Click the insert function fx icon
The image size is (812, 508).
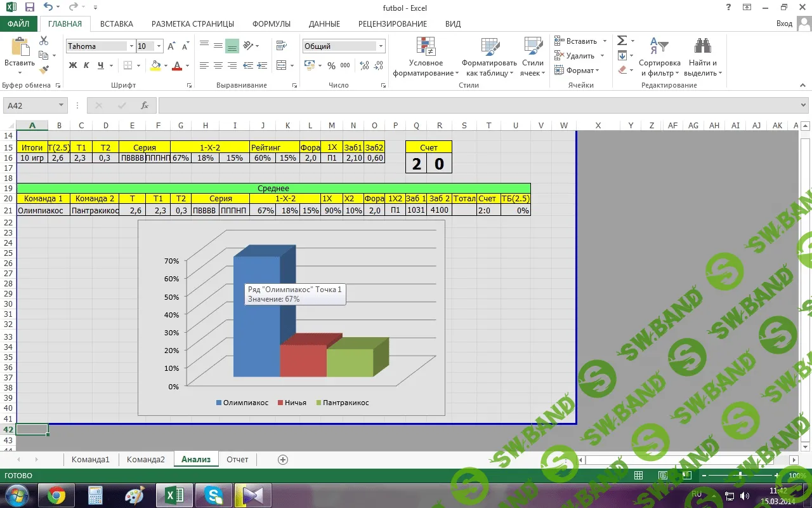tap(145, 105)
